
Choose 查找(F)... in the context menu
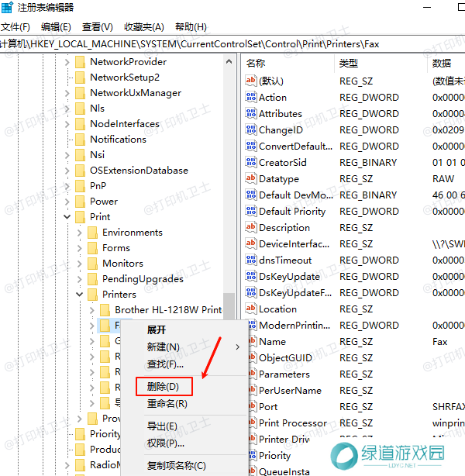165,364
